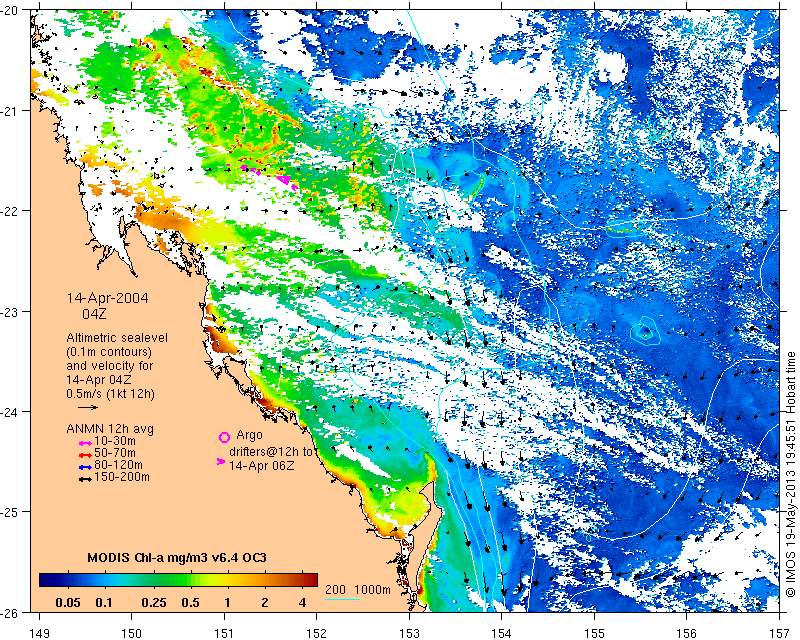The image size is (800, 640).
Task: Click the "-25" latitude axis label
Action: 9,512
